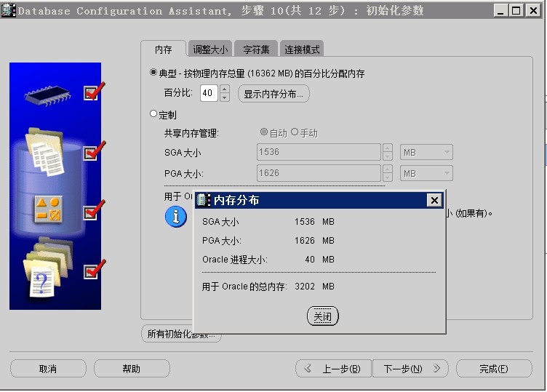Increase the 百分比 value with up arrow
This screenshot has height=392, width=547.
224,89
